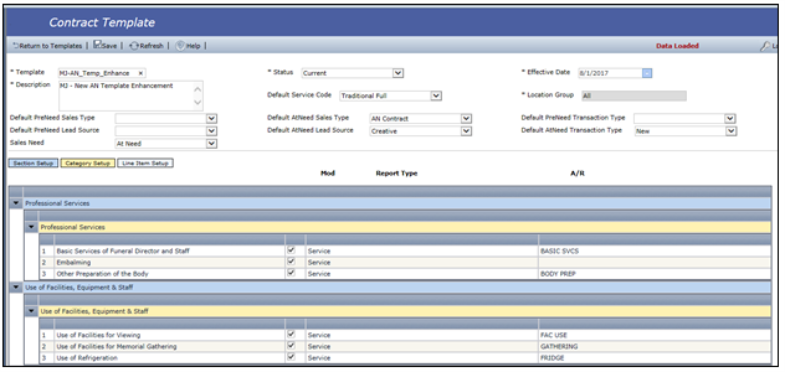The height and width of the screenshot is (372, 785).
Task: Edit the Description text area
Action: coord(131,96)
